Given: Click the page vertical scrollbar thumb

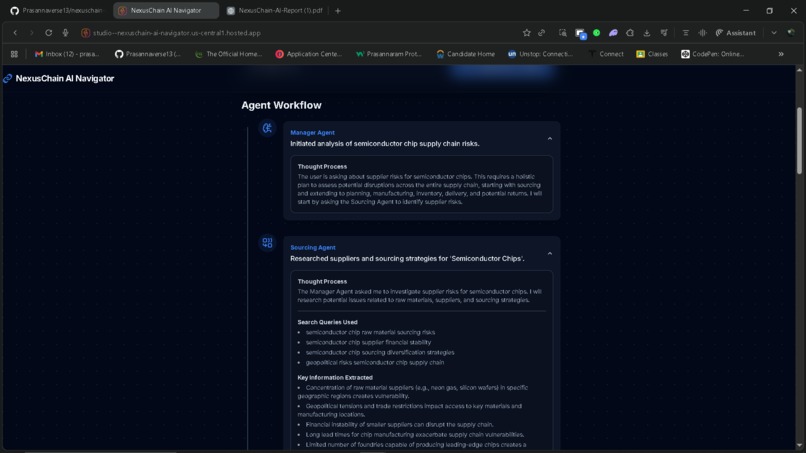Looking at the screenshot, I should 799,141.
